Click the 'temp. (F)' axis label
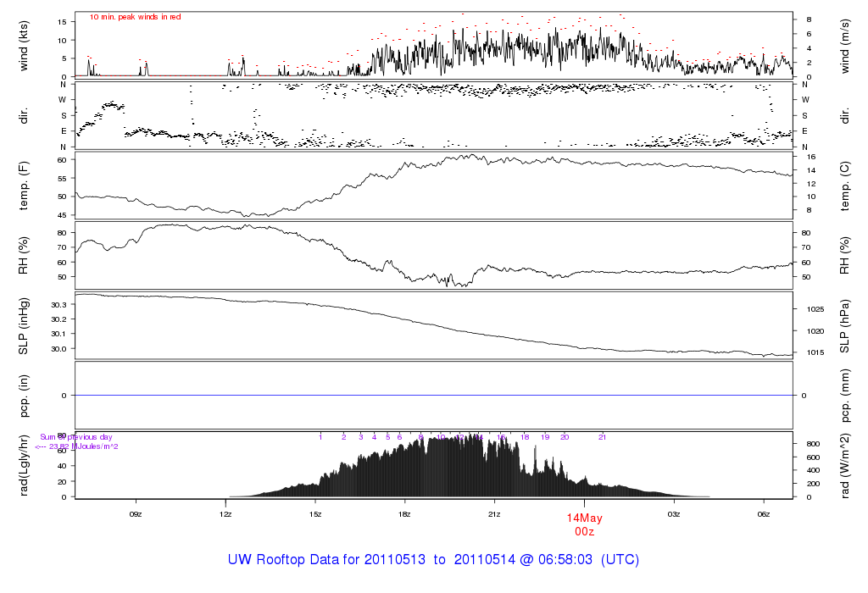The width and height of the screenshot is (868, 593). [x=23, y=186]
